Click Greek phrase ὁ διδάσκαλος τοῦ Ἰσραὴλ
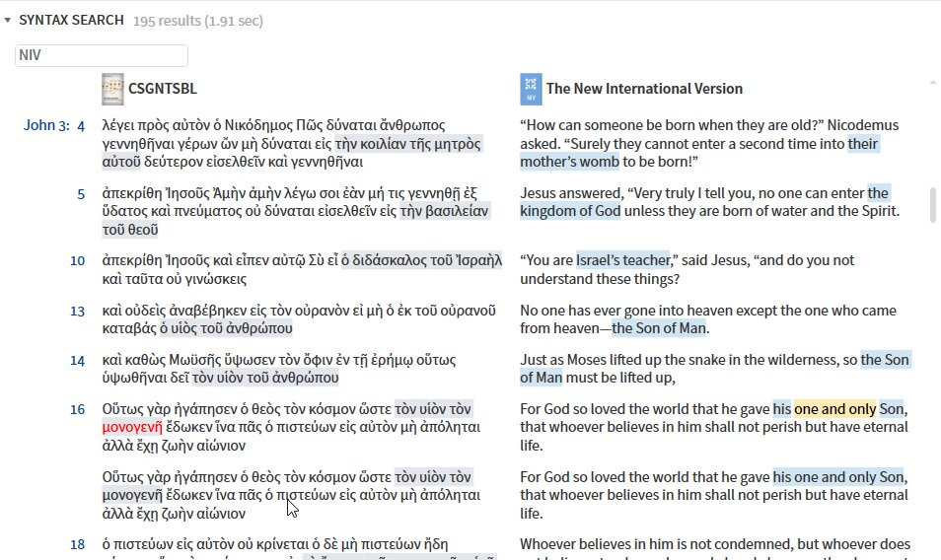 coord(421,261)
